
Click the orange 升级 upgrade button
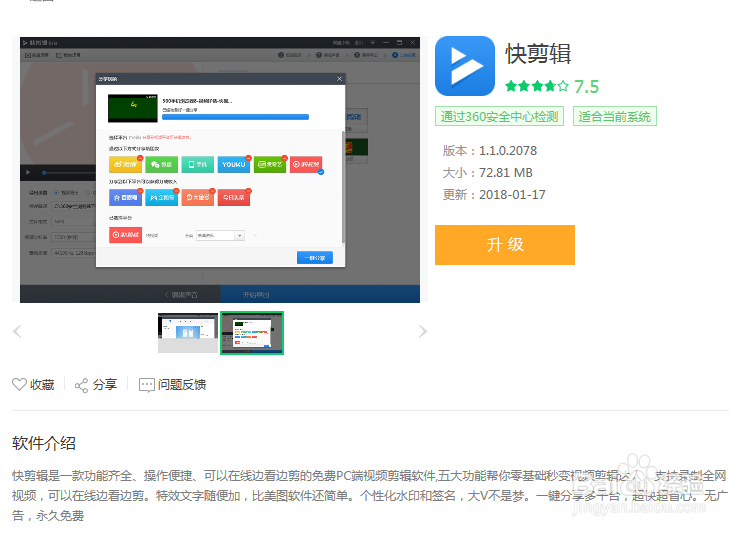504,245
